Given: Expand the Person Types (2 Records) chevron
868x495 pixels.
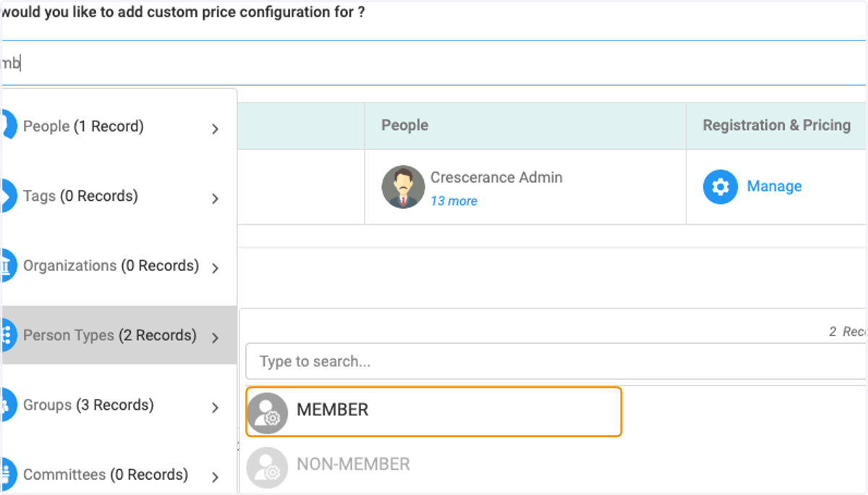Looking at the screenshot, I should coord(215,337).
